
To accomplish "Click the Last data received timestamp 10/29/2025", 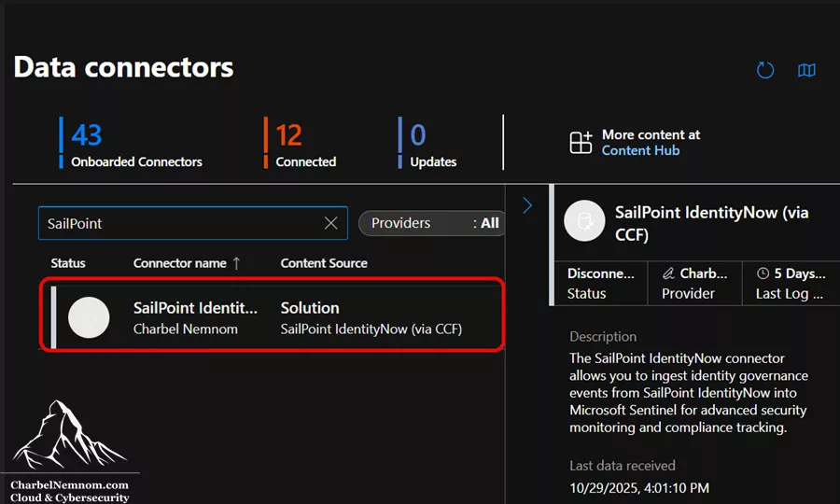I will point(639,488).
